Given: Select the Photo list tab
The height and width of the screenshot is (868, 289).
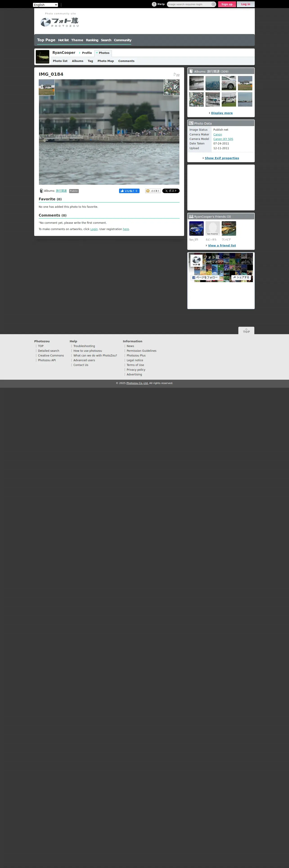Looking at the screenshot, I should (x=60, y=61).
